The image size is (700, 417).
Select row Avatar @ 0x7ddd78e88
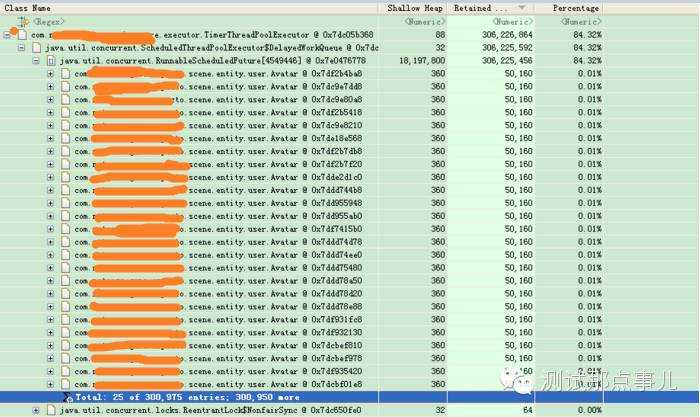point(349,306)
